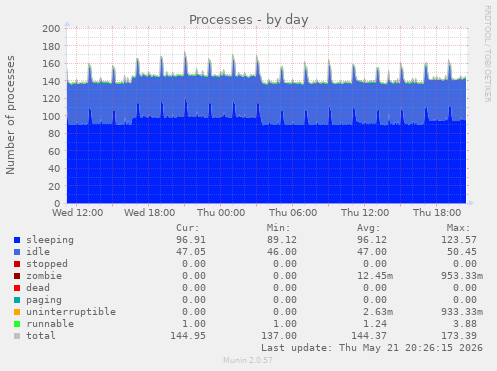Click the 'Thu 06:00' time axis label
Screen dimensions: 497x371
293,213
